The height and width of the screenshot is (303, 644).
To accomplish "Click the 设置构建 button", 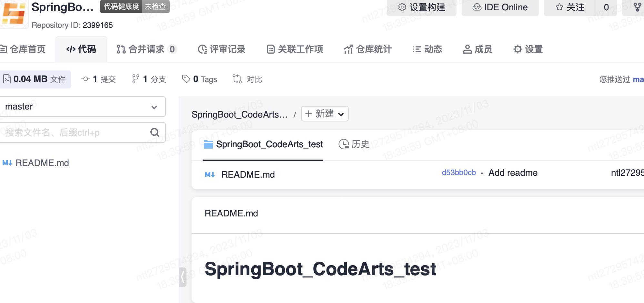I will click(x=421, y=7).
